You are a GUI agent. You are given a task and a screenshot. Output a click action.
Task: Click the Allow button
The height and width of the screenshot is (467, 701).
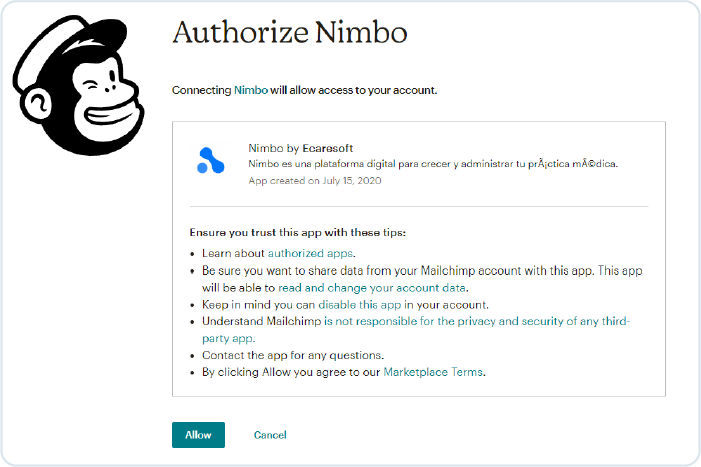tap(198, 435)
